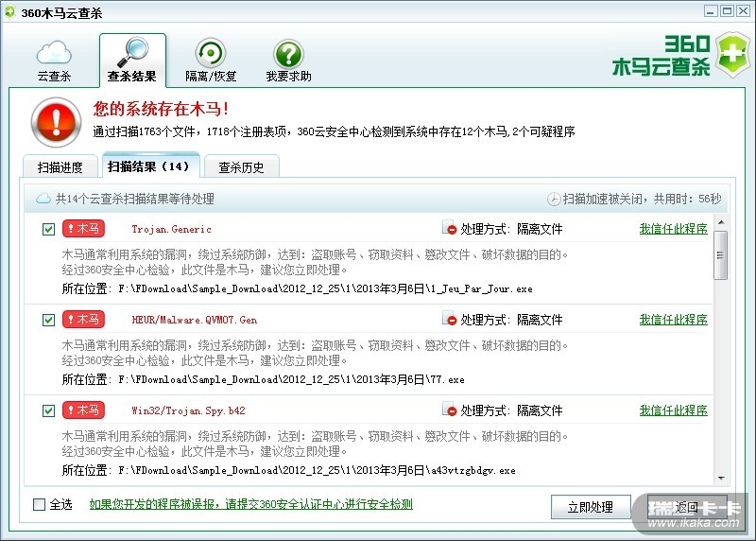Click 我信任此程序 for Trojan.Generic
Image resolution: width=756 pixels, height=541 pixels.
pos(673,229)
